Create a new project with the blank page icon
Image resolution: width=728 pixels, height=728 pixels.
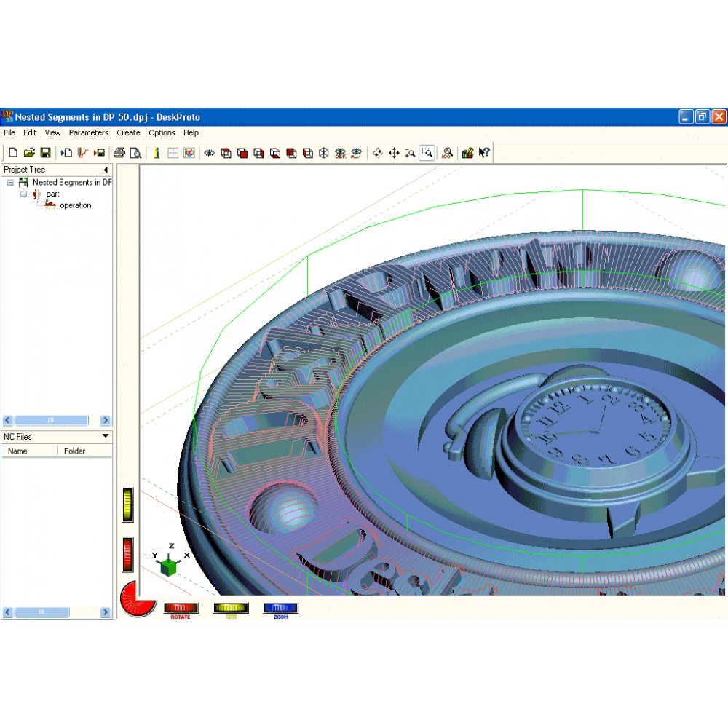point(13,152)
